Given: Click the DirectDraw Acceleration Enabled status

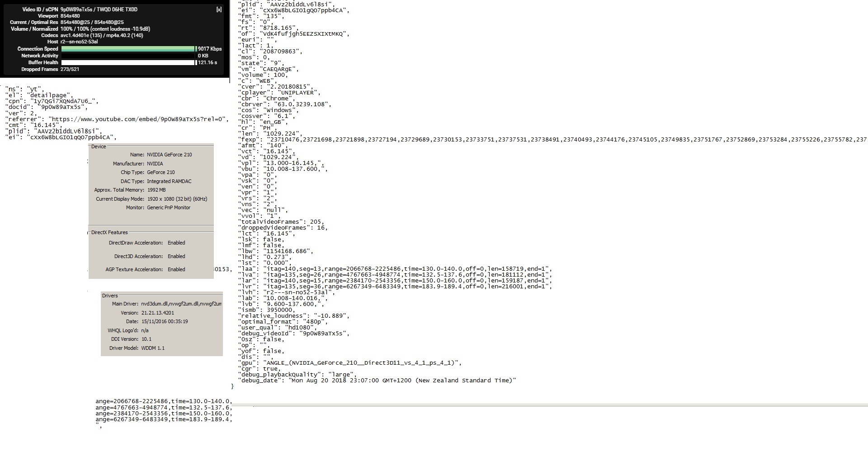Looking at the screenshot, I should point(176,243).
